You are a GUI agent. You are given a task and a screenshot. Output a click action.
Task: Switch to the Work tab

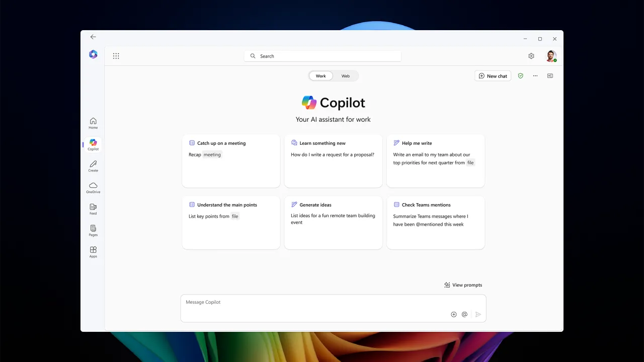(320, 76)
